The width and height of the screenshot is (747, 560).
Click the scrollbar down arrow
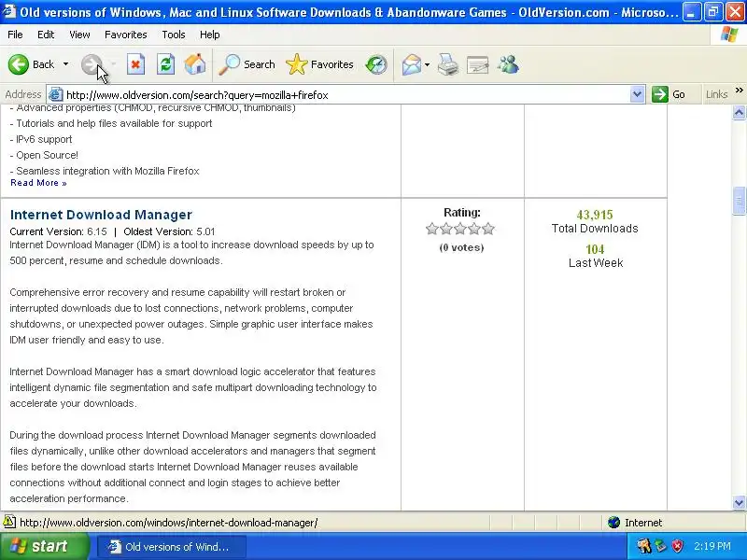pos(739,502)
